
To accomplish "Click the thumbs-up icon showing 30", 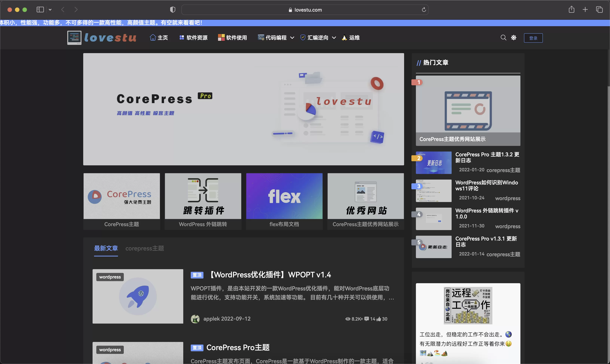I will (379, 319).
